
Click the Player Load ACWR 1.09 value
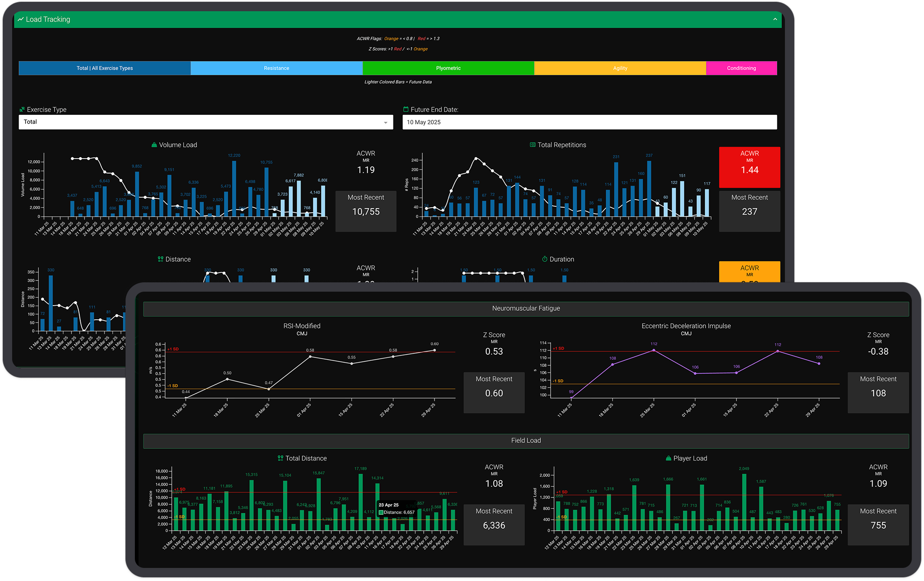pos(878,483)
